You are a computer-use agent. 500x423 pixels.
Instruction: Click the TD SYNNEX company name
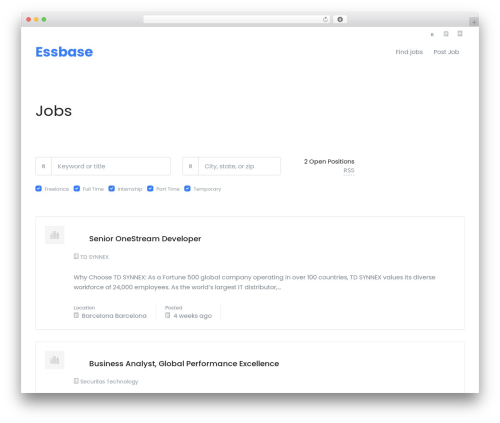95,257
